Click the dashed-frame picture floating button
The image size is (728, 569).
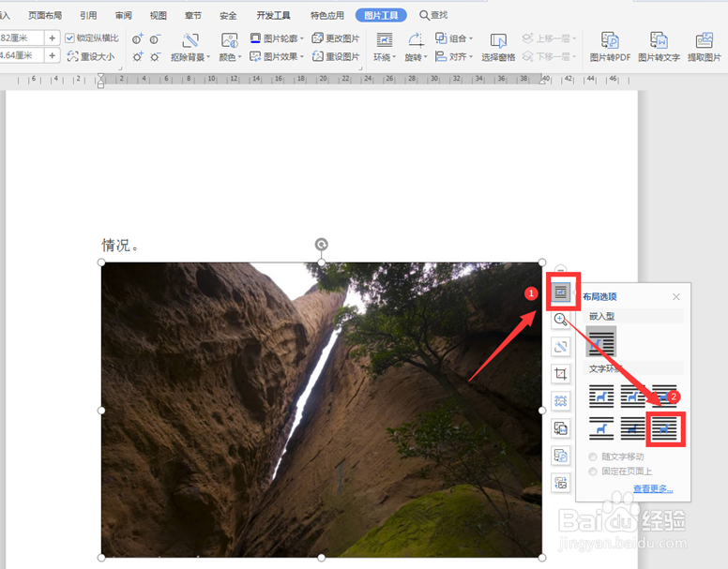560,400
